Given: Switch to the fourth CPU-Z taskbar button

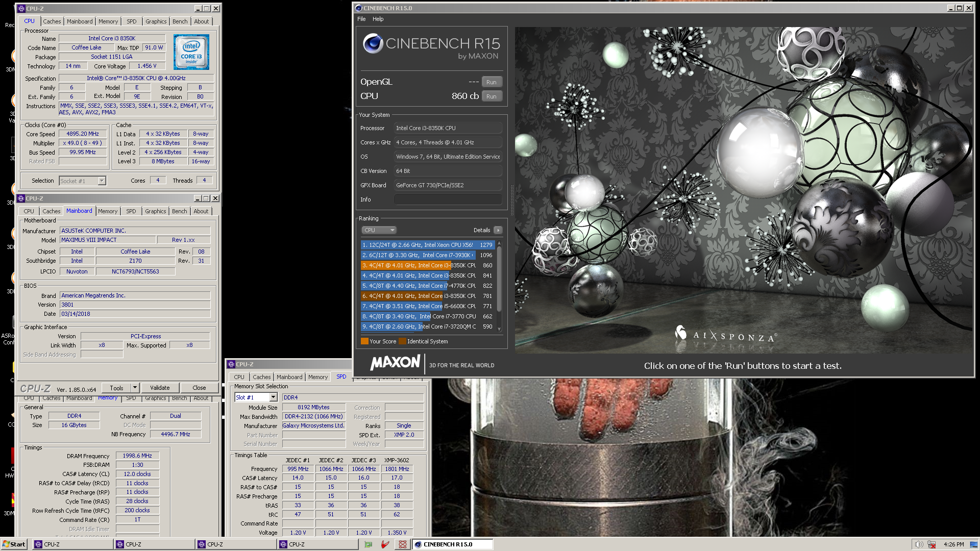Looking at the screenshot, I should 318,544.
